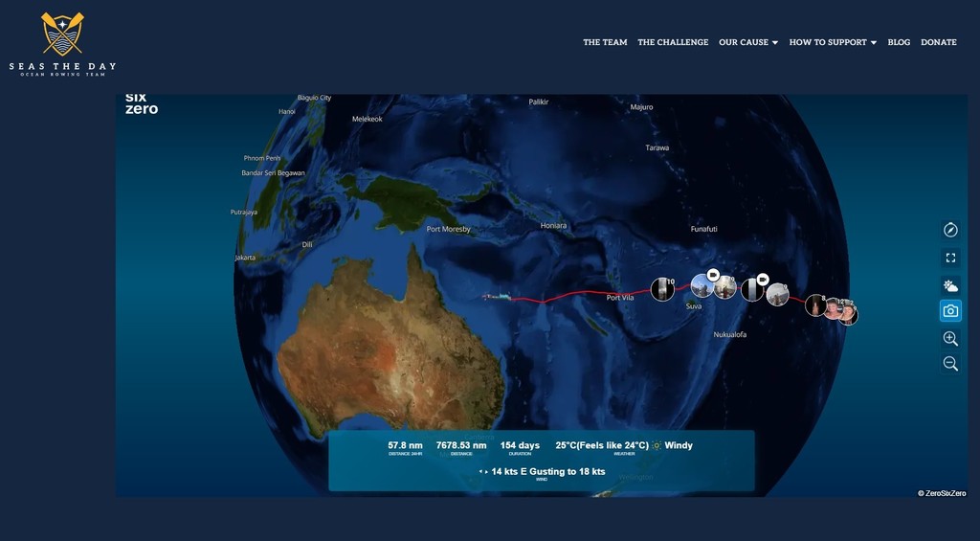The width and height of the screenshot is (980, 541).
Task: Click the Donate link
Action: coord(938,42)
